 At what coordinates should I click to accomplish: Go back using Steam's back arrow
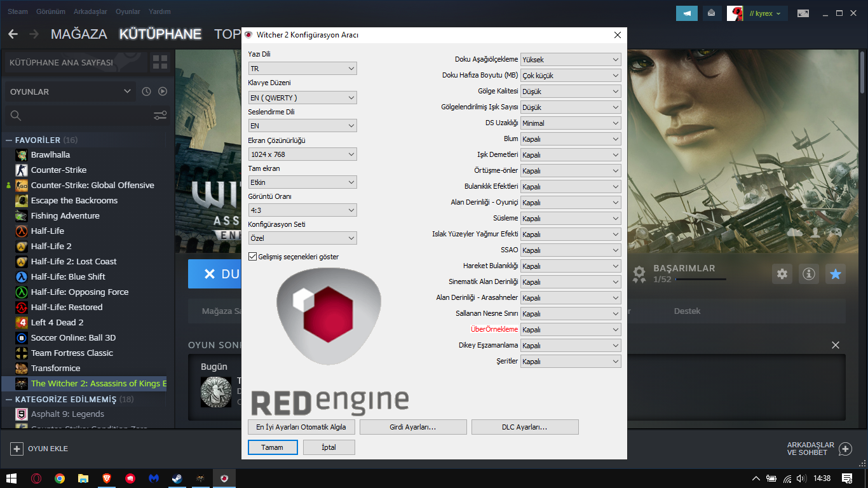pos(13,34)
